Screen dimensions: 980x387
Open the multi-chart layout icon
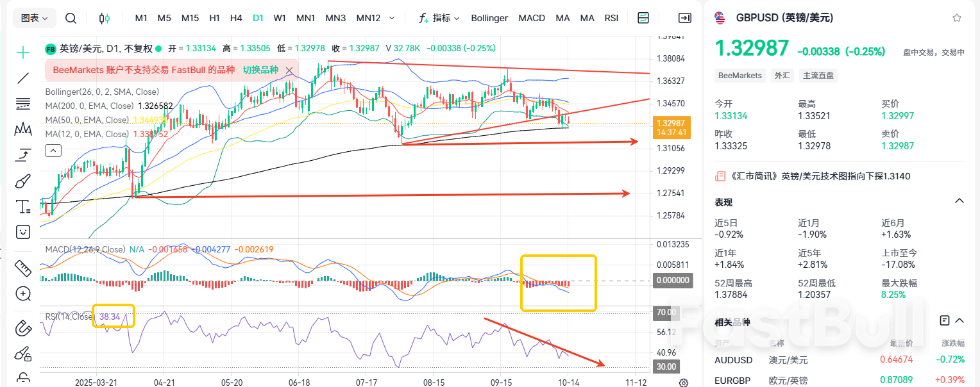(x=643, y=18)
